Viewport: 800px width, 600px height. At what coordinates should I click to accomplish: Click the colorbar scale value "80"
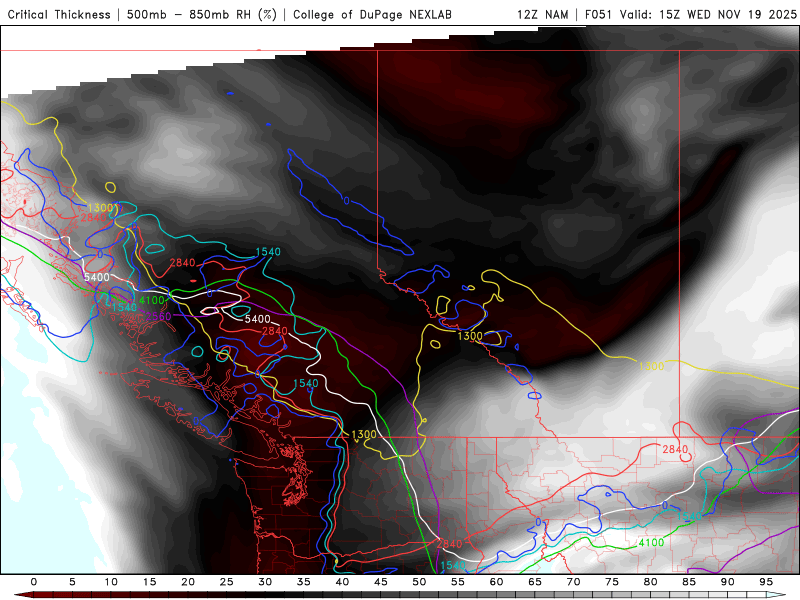651,582
